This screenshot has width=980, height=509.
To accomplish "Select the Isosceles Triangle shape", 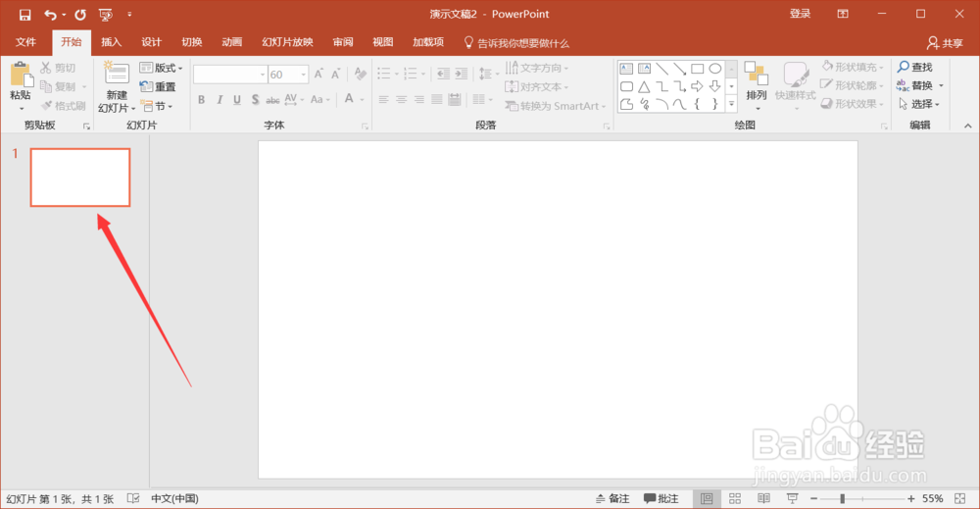I will click(x=644, y=86).
